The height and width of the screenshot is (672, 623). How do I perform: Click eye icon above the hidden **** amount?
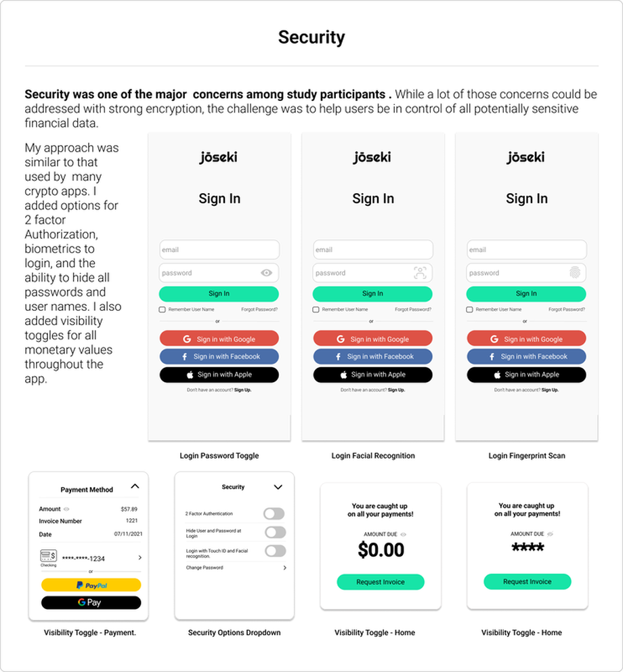(550, 534)
